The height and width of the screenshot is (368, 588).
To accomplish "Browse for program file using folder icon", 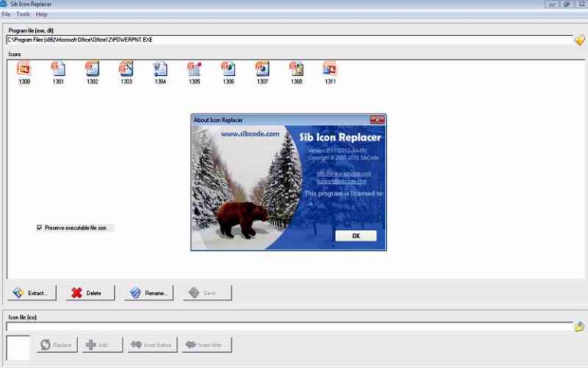I will coord(580,40).
